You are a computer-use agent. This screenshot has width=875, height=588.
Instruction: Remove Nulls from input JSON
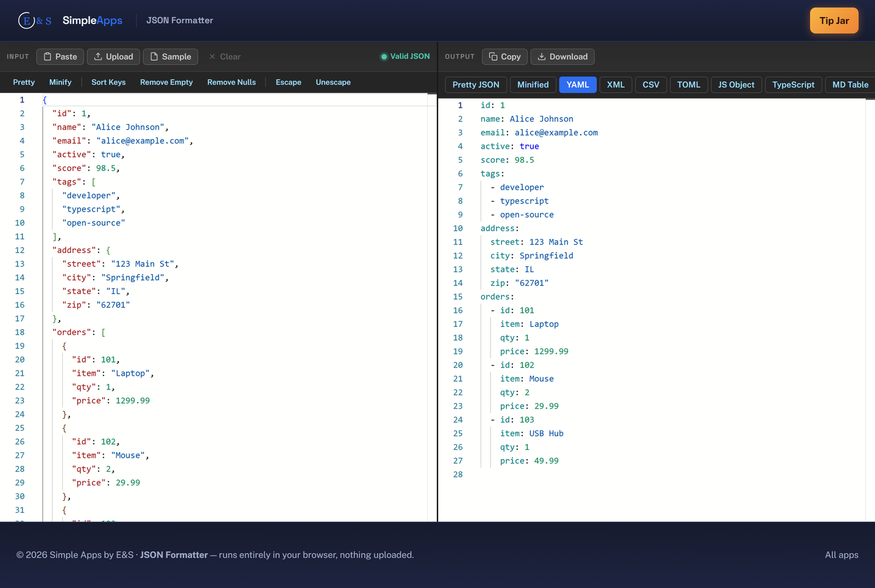pyautogui.click(x=231, y=82)
